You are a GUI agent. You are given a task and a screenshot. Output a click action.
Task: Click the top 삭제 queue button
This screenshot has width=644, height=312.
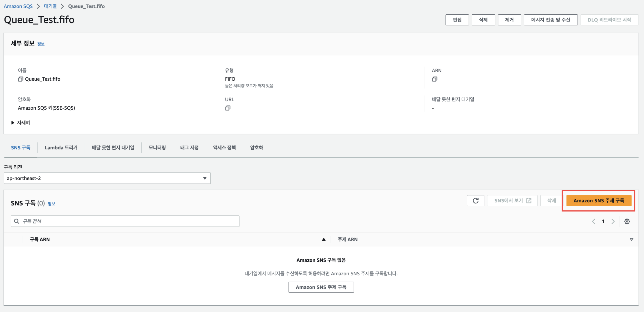[x=483, y=20]
